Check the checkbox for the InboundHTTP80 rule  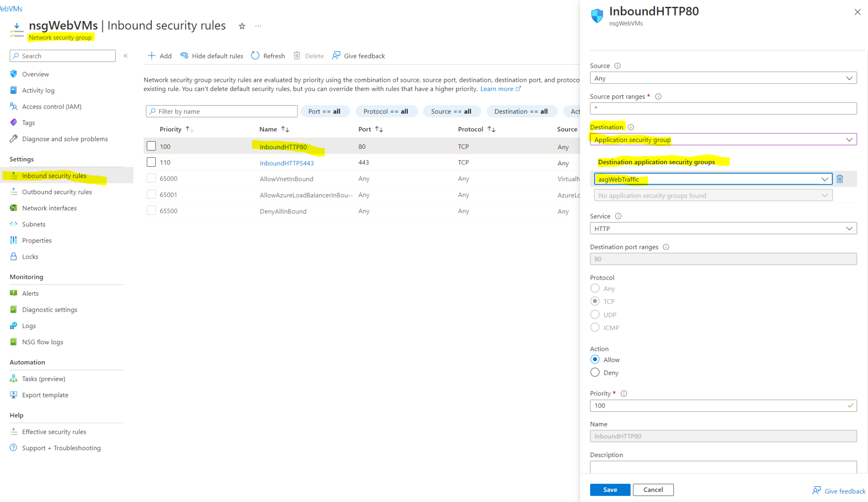[x=151, y=145]
